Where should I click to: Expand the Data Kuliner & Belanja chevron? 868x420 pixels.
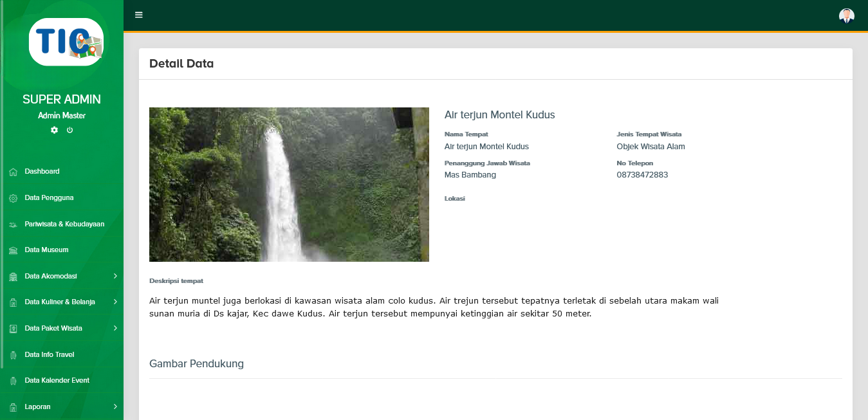pos(115,302)
